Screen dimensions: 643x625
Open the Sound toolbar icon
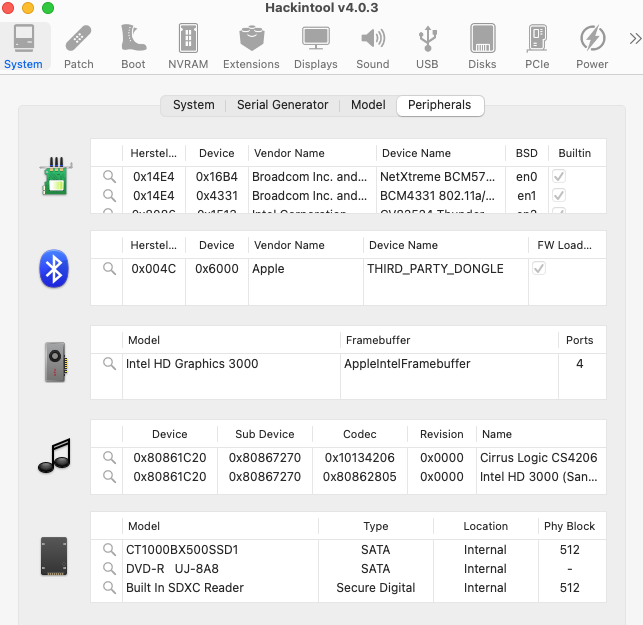(x=373, y=46)
